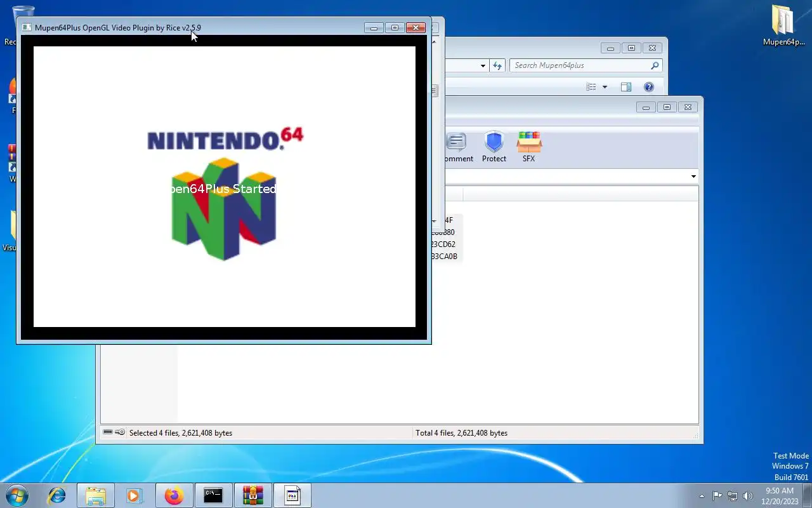This screenshot has height=508, width=812.
Task: Close the WinRAR window
Action: coord(688,107)
